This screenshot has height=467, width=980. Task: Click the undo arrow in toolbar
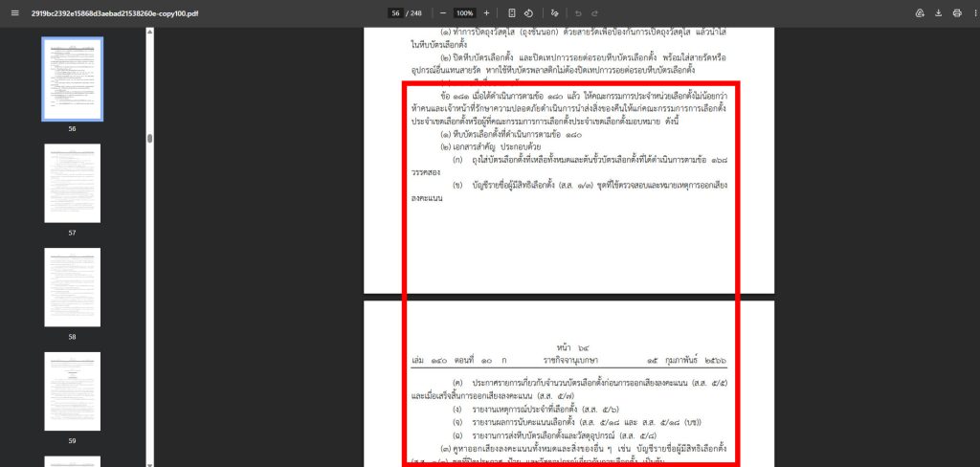click(579, 13)
